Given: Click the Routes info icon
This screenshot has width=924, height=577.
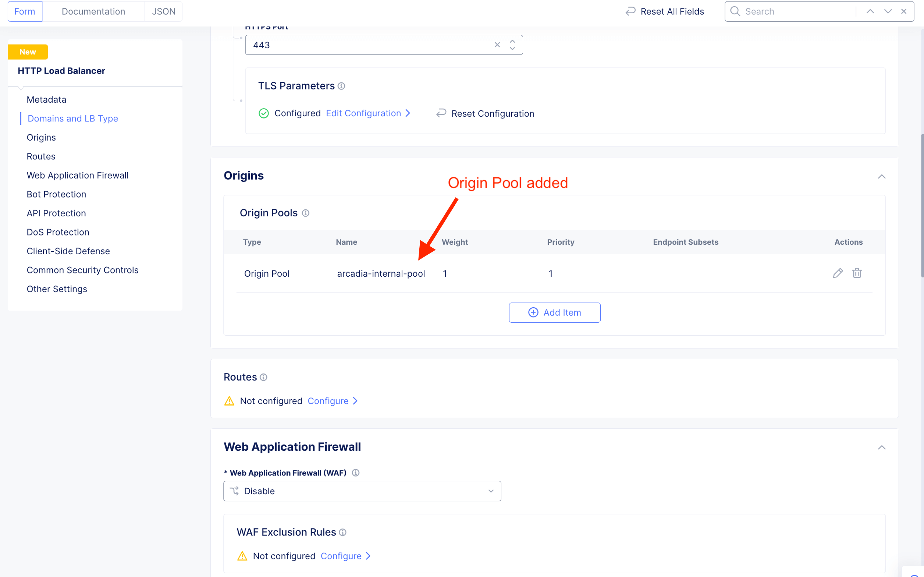Looking at the screenshot, I should pos(263,378).
